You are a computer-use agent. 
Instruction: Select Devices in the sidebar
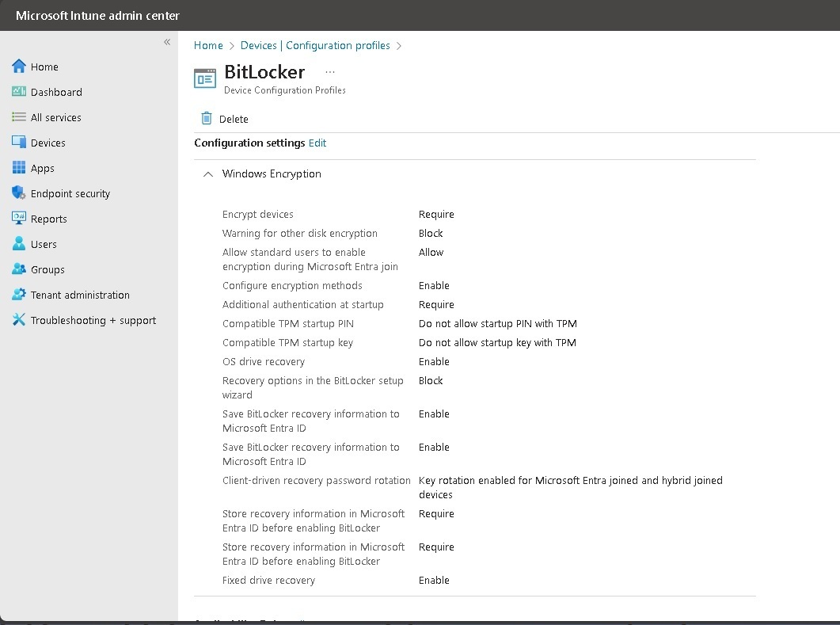click(x=48, y=143)
